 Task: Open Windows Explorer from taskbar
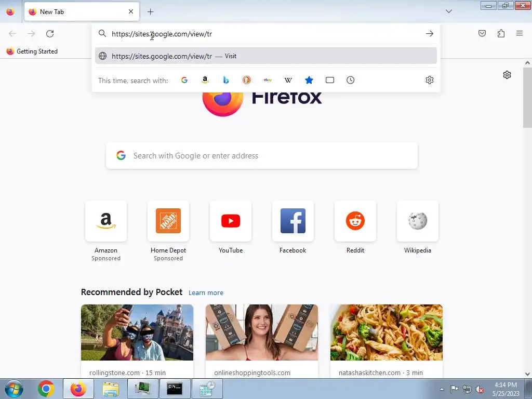pyautogui.click(x=111, y=389)
